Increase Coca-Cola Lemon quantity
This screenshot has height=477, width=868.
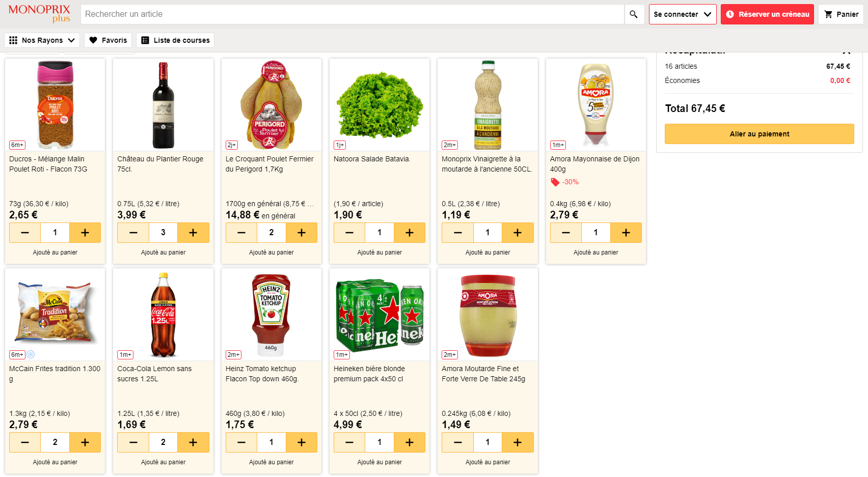pyautogui.click(x=193, y=442)
